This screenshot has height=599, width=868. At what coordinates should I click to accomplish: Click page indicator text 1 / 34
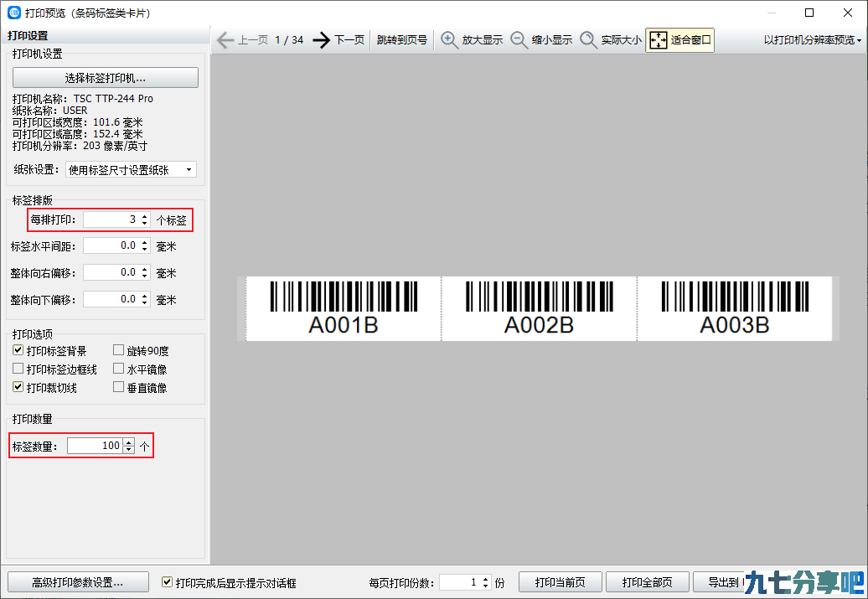click(289, 40)
